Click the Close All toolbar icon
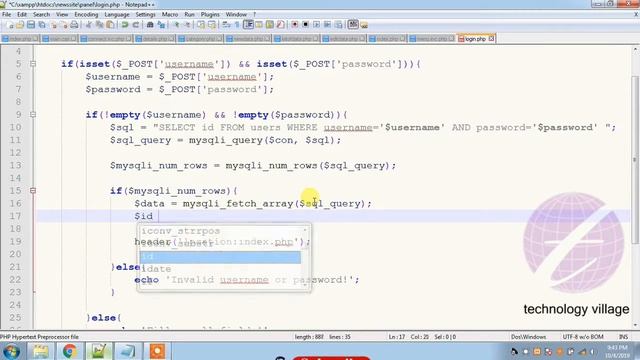Viewport: 640px width, 360px height. (63, 25)
